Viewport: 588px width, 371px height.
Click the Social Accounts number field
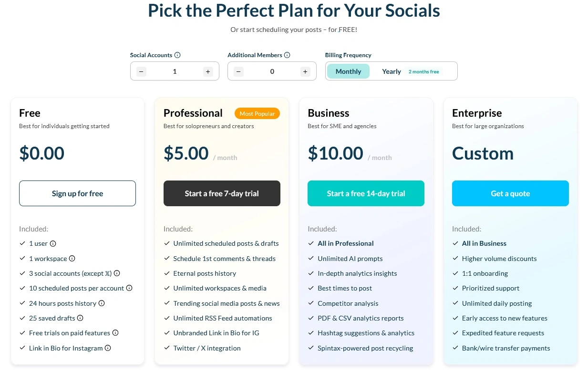pos(175,71)
